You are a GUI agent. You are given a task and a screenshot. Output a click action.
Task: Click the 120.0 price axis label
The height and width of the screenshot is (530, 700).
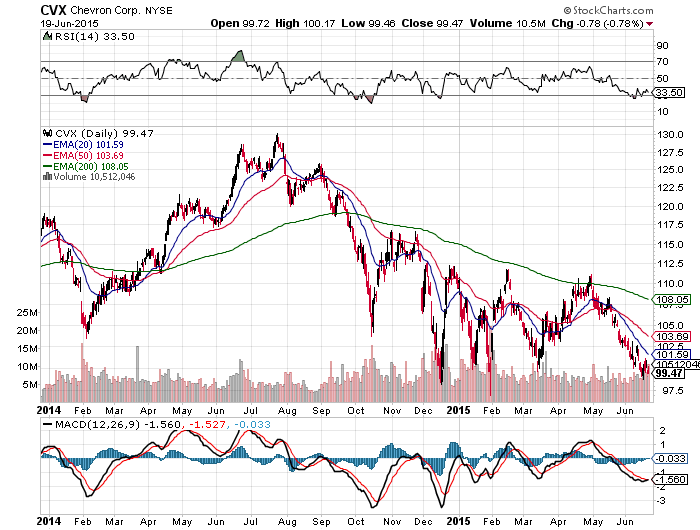(x=671, y=206)
